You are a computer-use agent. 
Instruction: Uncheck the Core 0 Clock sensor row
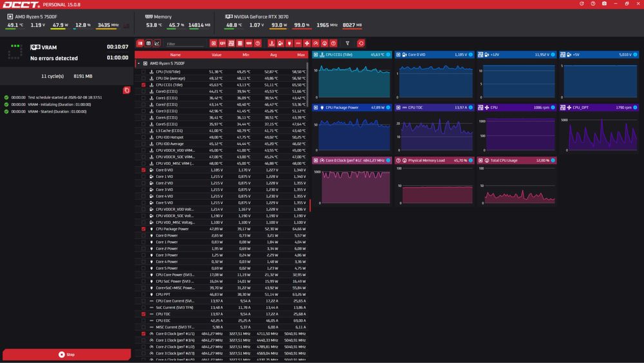144,334
